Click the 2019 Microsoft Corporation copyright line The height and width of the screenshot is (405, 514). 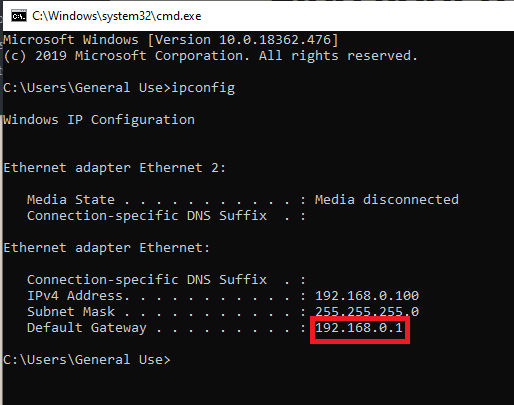point(210,56)
